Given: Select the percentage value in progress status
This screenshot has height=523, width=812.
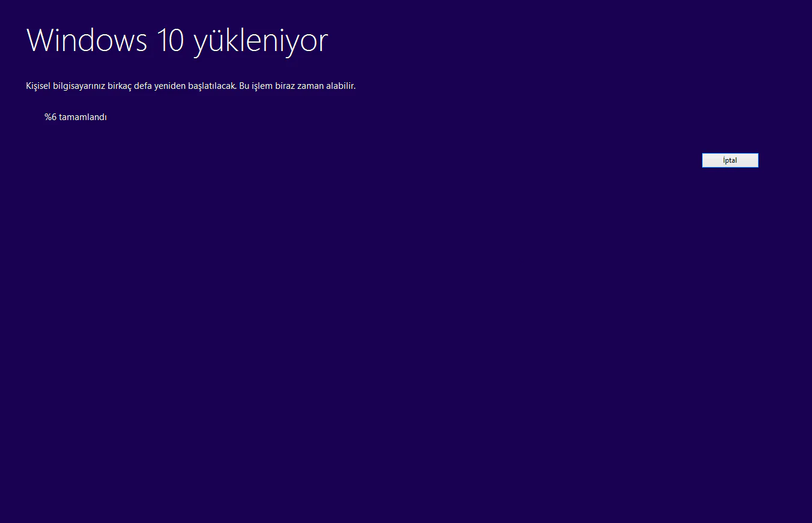Looking at the screenshot, I should (x=49, y=117).
